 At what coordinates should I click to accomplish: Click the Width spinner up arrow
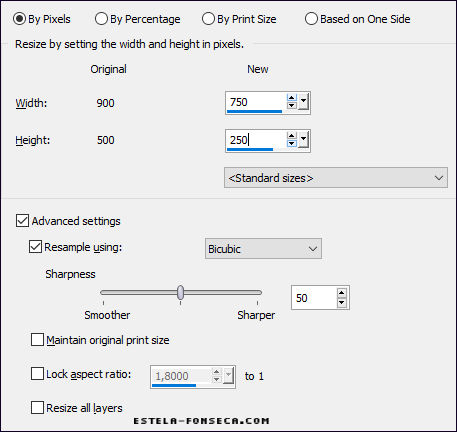tap(292, 98)
